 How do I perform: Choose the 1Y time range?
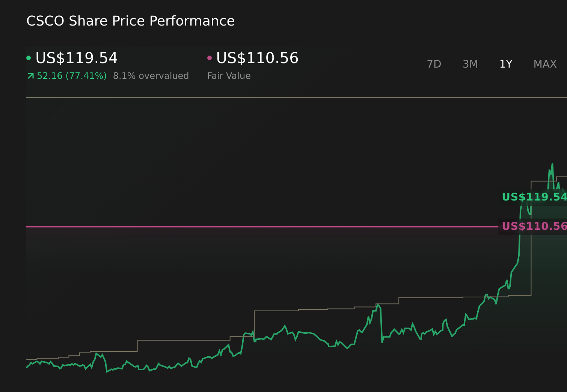(x=506, y=64)
